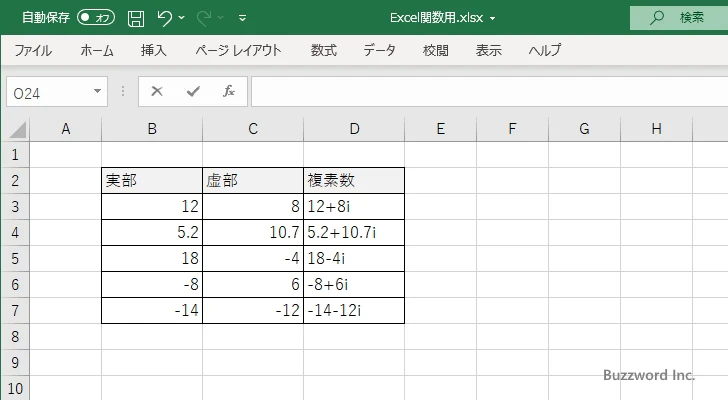Click the Undo arrow icon
This screenshot has width=728, height=400.
pyautogui.click(x=165, y=18)
